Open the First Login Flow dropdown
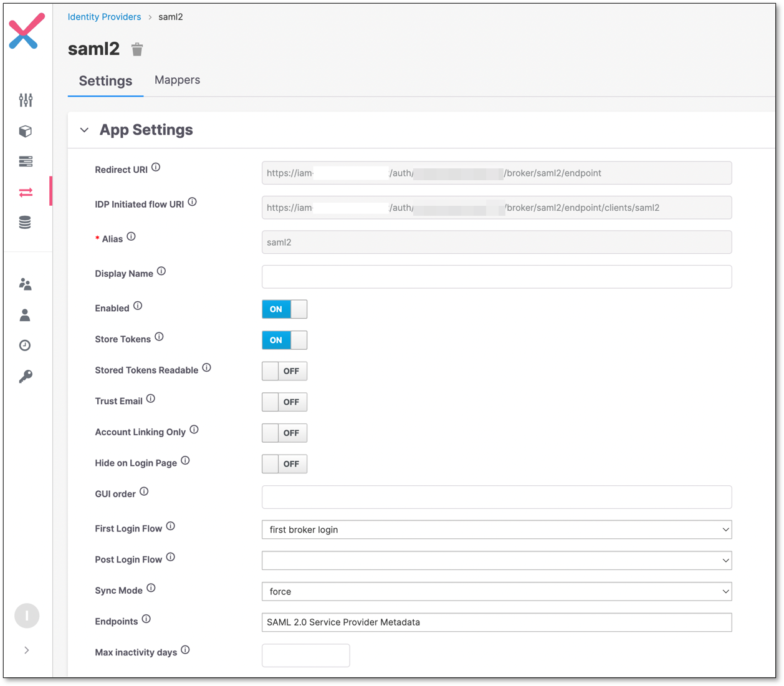Image resolution: width=784 pixels, height=686 pixels. 497,529
